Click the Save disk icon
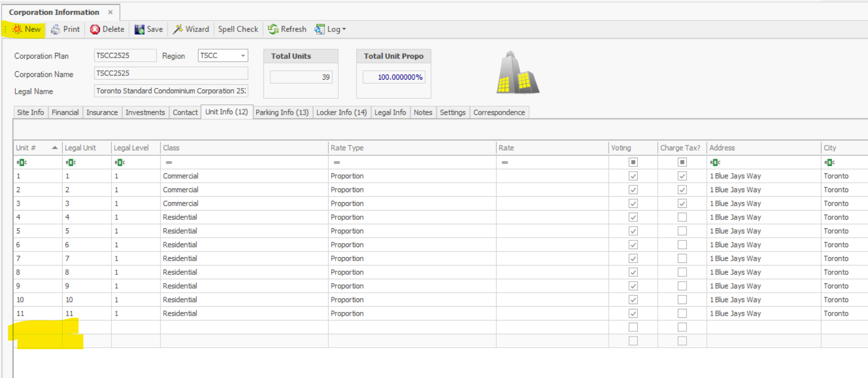The height and width of the screenshot is (378, 868). 139,30
